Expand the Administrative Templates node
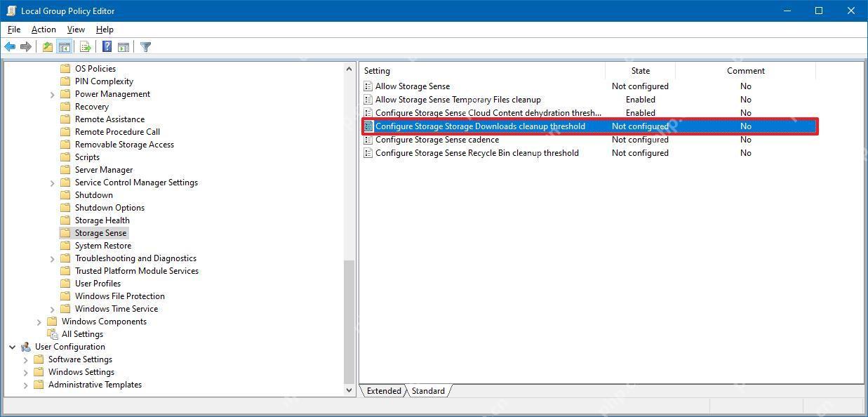The width and height of the screenshot is (868, 417). pos(26,385)
